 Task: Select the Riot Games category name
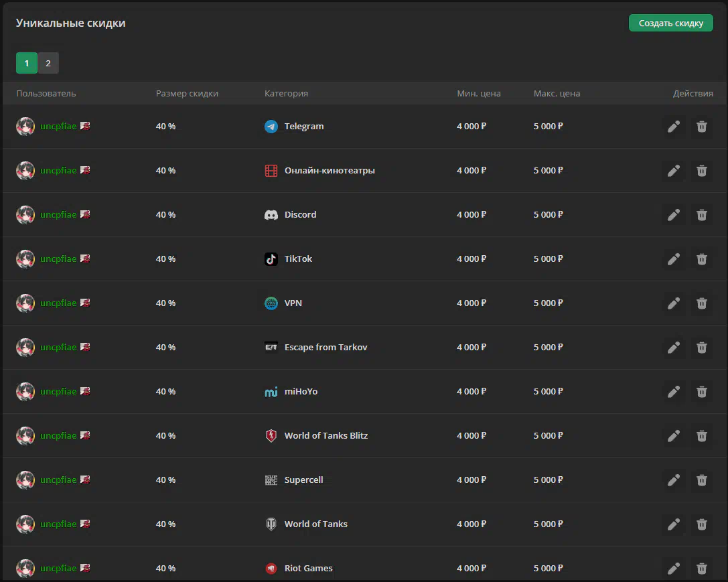tap(308, 568)
